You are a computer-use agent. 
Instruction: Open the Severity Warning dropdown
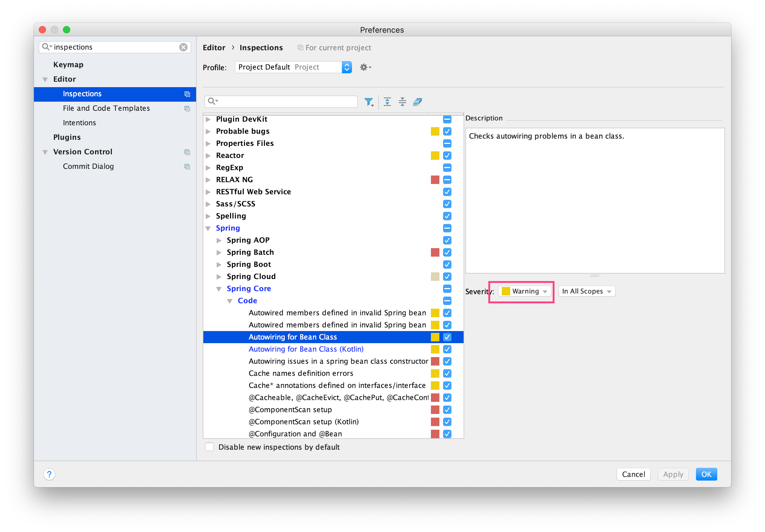tap(524, 291)
